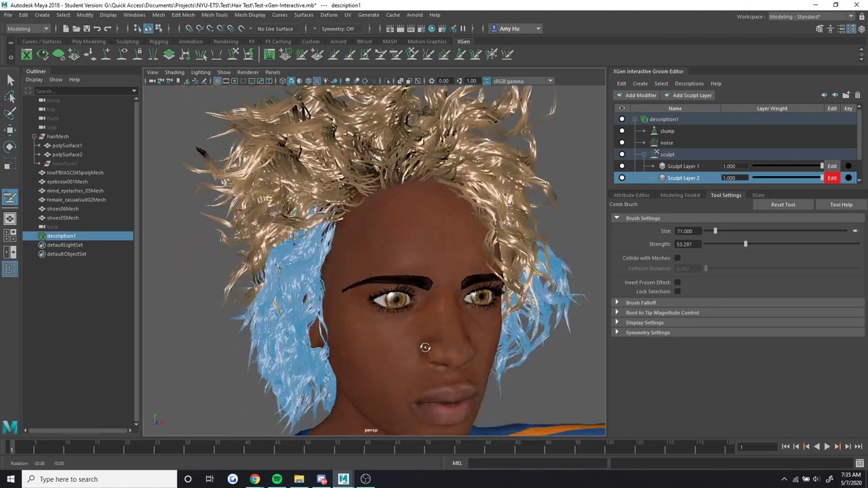Expand the Brush Falloff section
Screen dimensions: 868x488
point(616,302)
